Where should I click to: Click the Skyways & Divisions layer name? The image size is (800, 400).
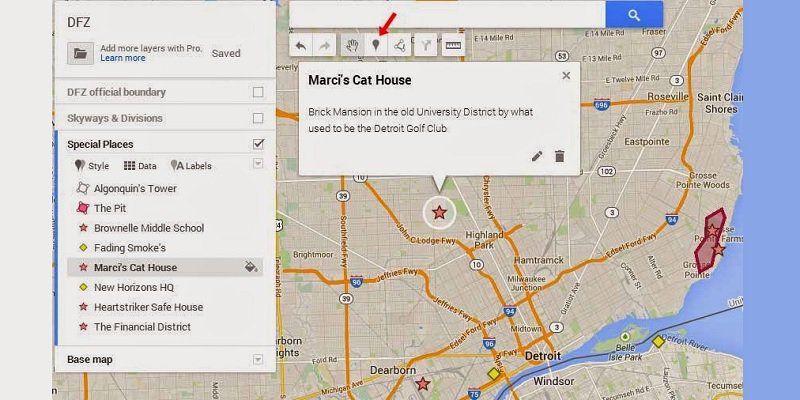tap(115, 118)
